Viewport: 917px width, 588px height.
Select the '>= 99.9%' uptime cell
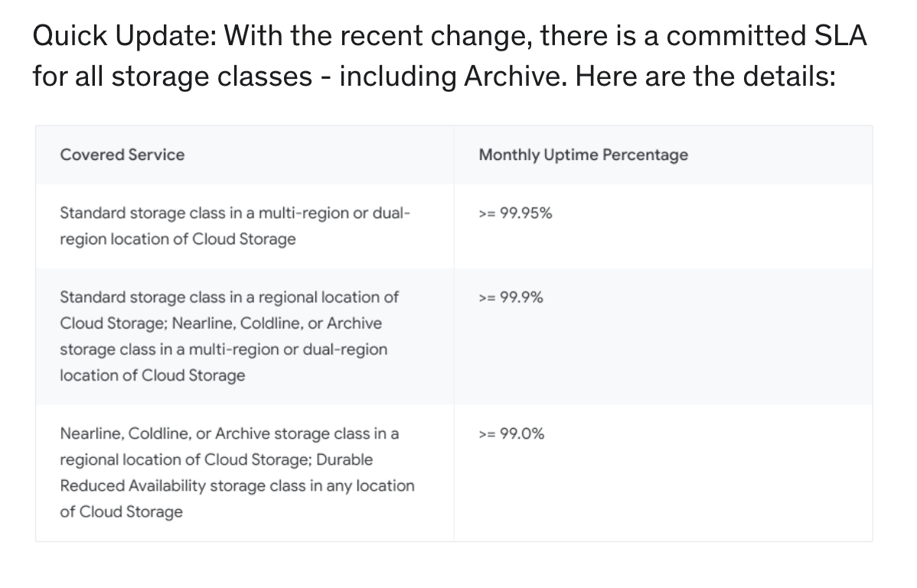point(511,298)
